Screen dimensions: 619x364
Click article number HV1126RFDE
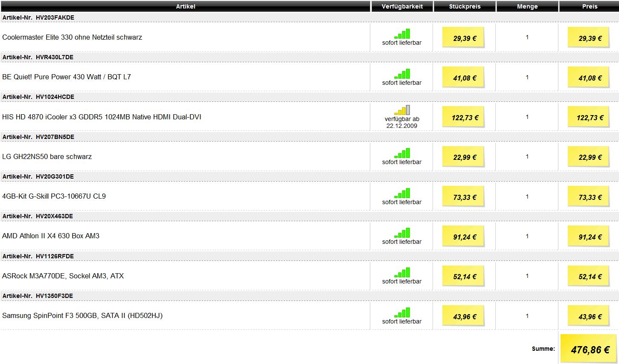pyautogui.click(x=55, y=256)
